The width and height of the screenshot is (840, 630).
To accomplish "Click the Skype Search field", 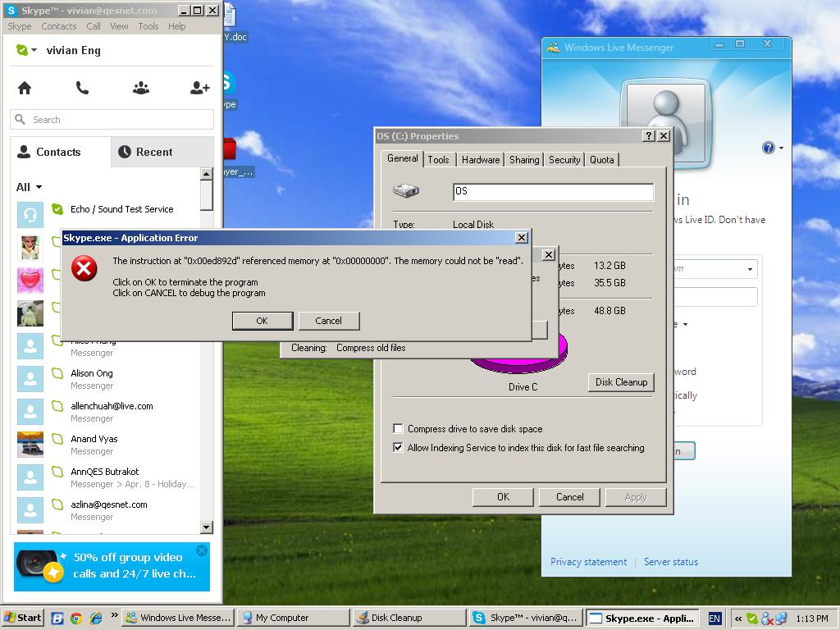I will [119, 120].
